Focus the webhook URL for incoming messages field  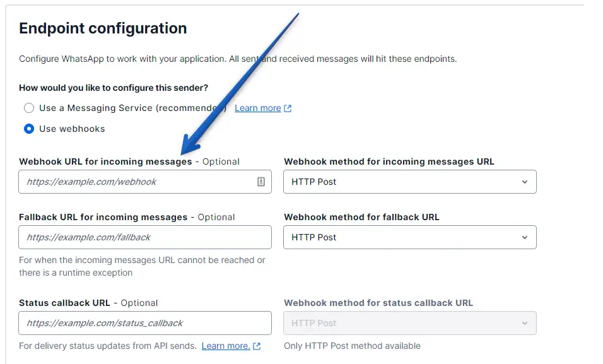coord(136,182)
